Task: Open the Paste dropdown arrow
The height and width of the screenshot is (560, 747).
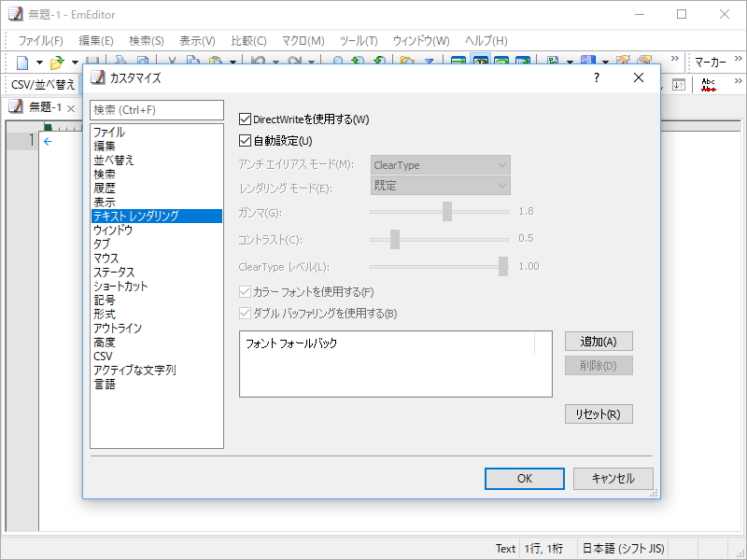Action: 233,62
